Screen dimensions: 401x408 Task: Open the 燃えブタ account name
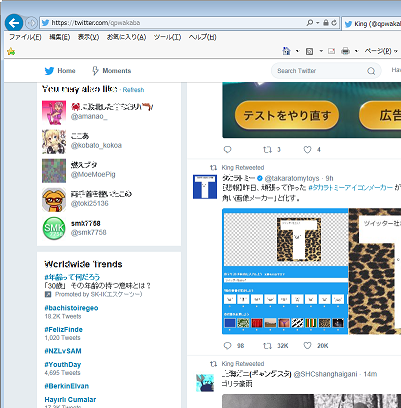click(x=84, y=165)
